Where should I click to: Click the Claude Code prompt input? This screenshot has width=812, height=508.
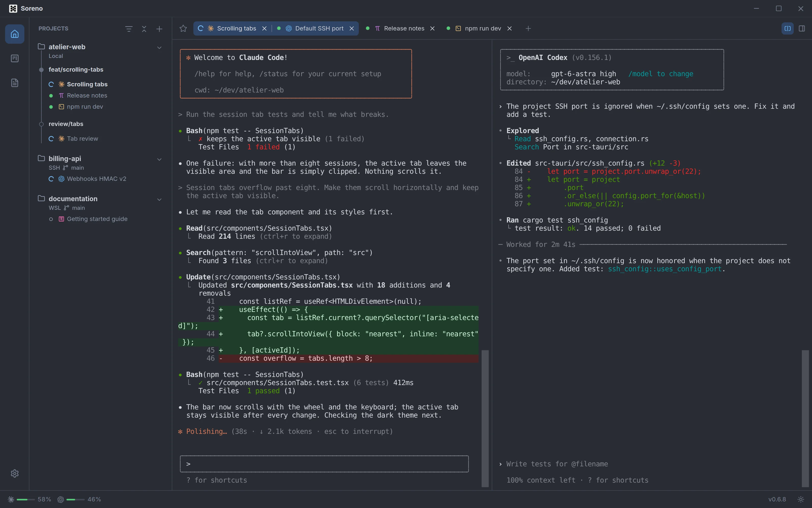click(324, 464)
